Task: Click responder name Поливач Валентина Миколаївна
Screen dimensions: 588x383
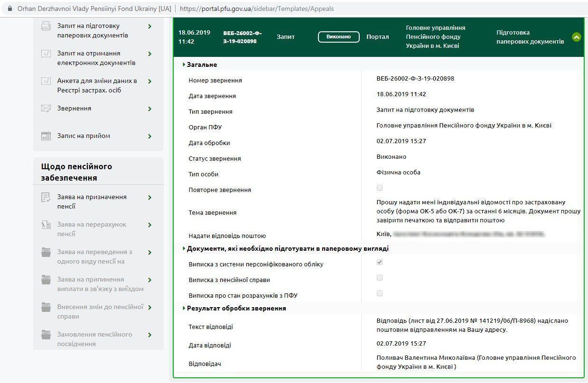Action: pos(426,358)
